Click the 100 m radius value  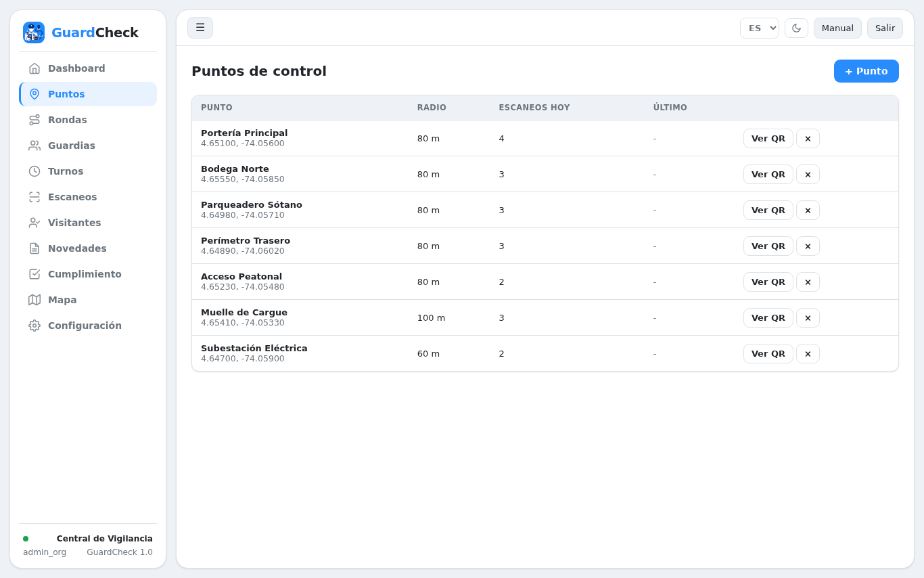tap(431, 318)
